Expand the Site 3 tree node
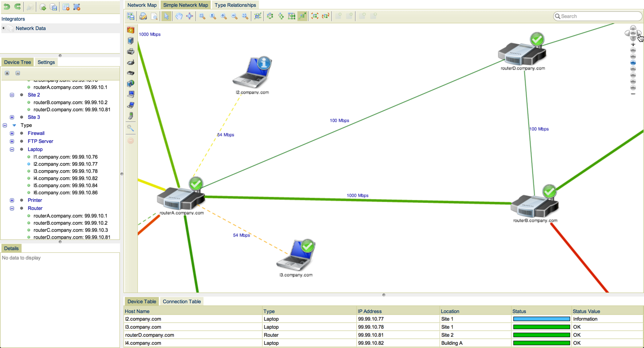Image resolution: width=644 pixels, height=348 pixels. coord(12,117)
